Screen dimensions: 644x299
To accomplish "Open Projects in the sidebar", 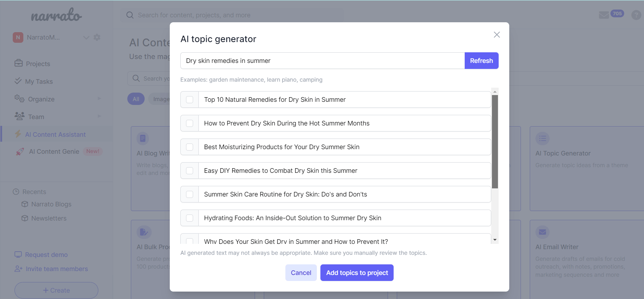I will tap(38, 64).
